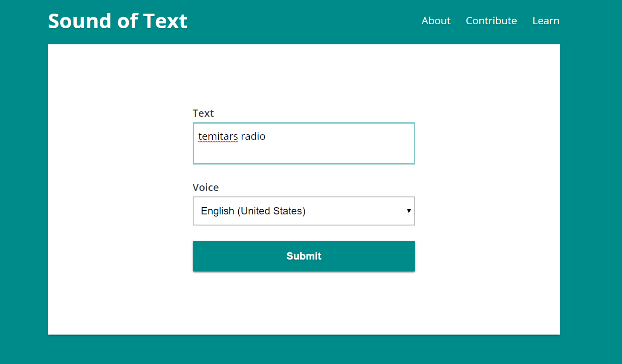Click the Sound of Text site title
The width and height of the screenshot is (622, 364).
tap(118, 21)
